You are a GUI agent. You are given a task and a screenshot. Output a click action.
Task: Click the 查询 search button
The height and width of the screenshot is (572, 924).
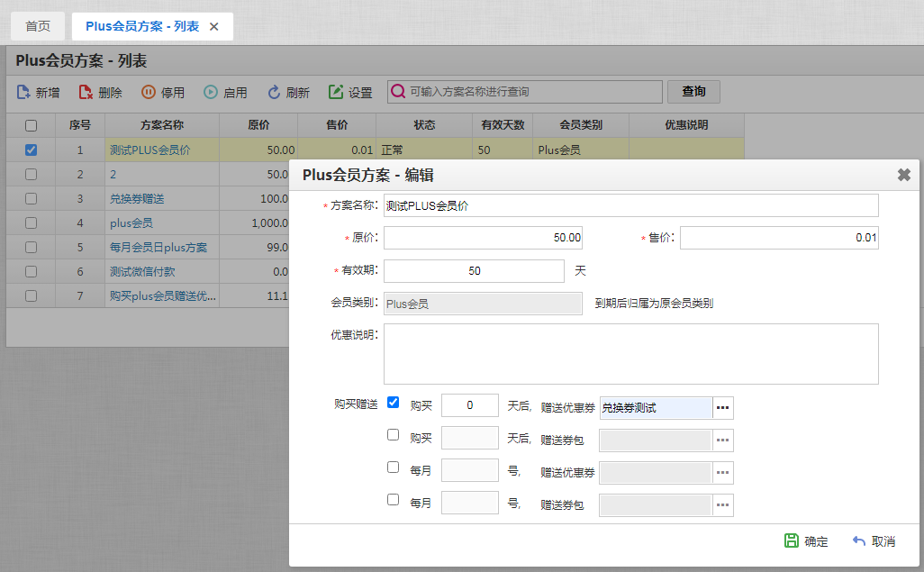(x=693, y=91)
